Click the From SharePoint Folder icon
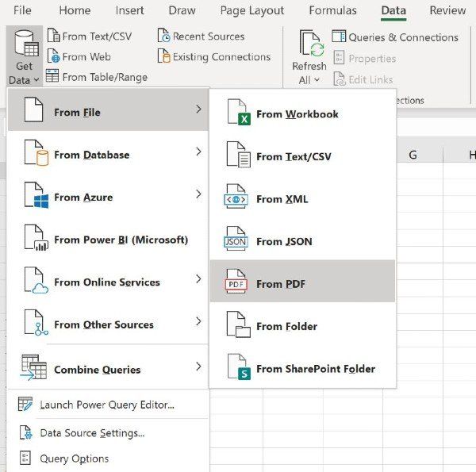 pos(237,368)
